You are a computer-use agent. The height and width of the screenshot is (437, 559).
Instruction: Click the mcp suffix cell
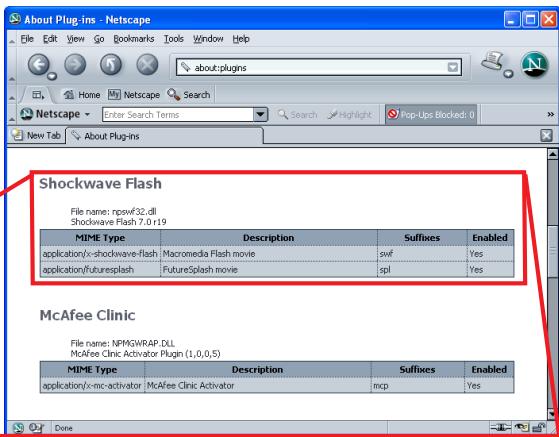(417, 385)
